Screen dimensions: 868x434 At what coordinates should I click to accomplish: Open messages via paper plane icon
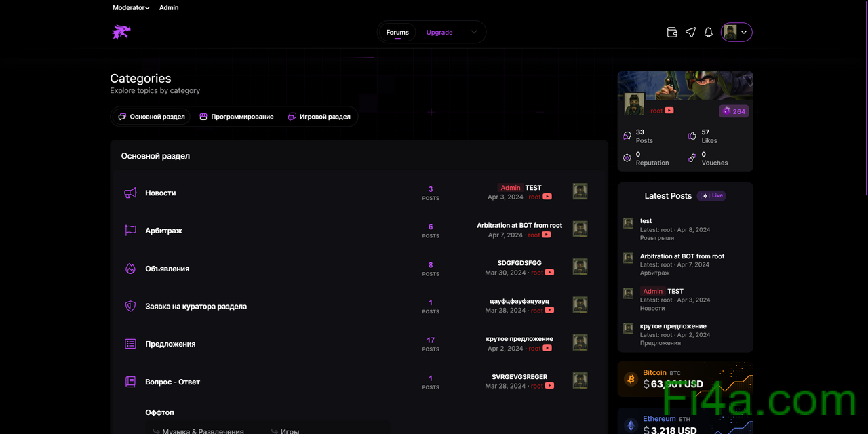(x=690, y=32)
